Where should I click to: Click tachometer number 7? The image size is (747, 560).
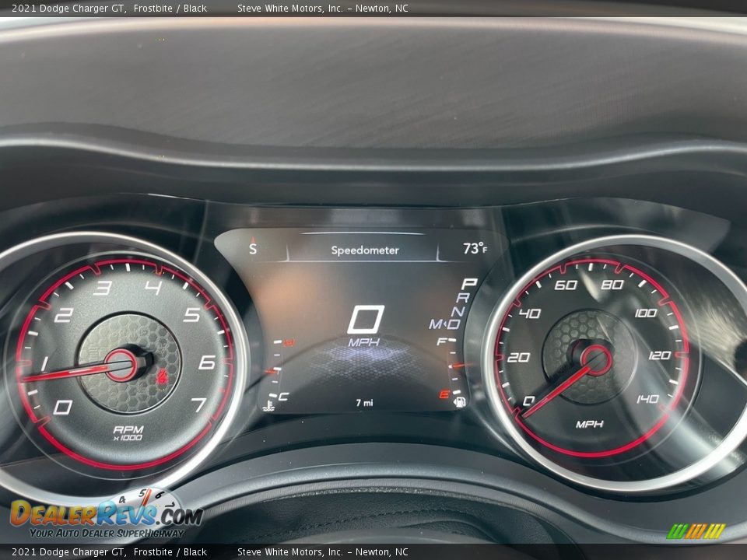(x=198, y=404)
